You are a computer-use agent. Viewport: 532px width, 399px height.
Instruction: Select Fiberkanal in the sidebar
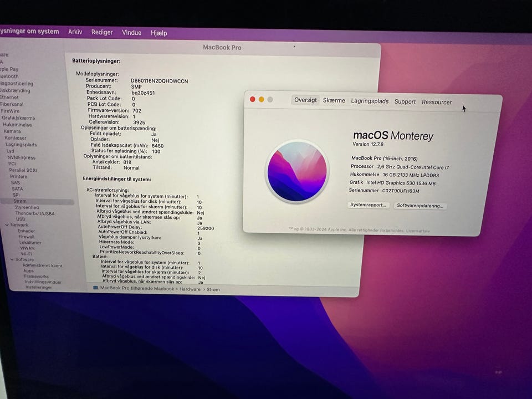[12, 104]
